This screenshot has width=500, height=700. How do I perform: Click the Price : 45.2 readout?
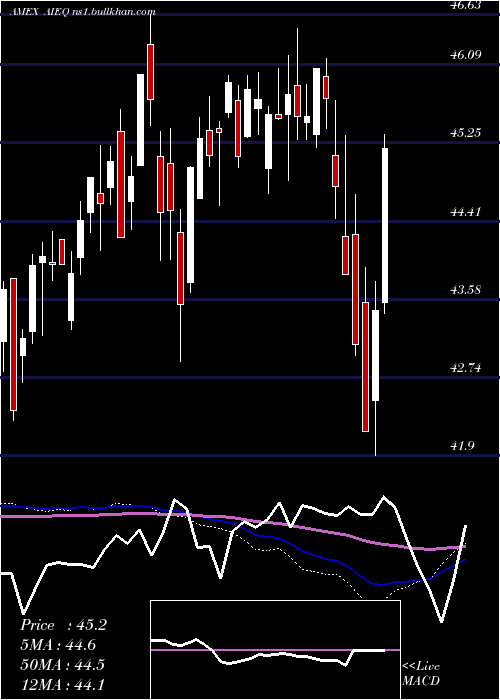tap(63, 625)
